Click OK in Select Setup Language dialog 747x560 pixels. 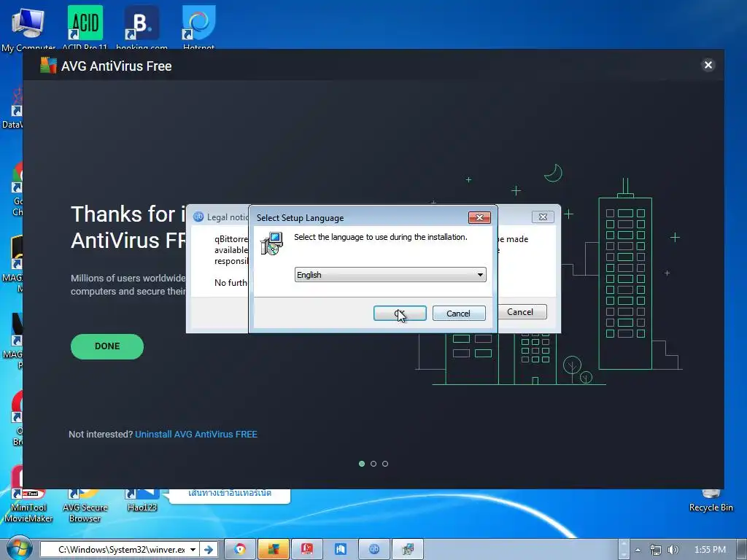coord(400,314)
